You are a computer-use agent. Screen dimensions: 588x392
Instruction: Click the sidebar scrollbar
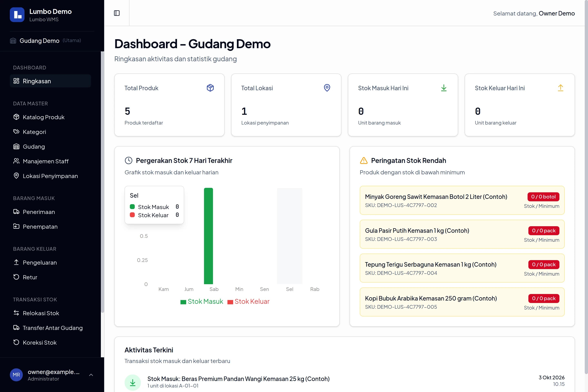click(102, 182)
